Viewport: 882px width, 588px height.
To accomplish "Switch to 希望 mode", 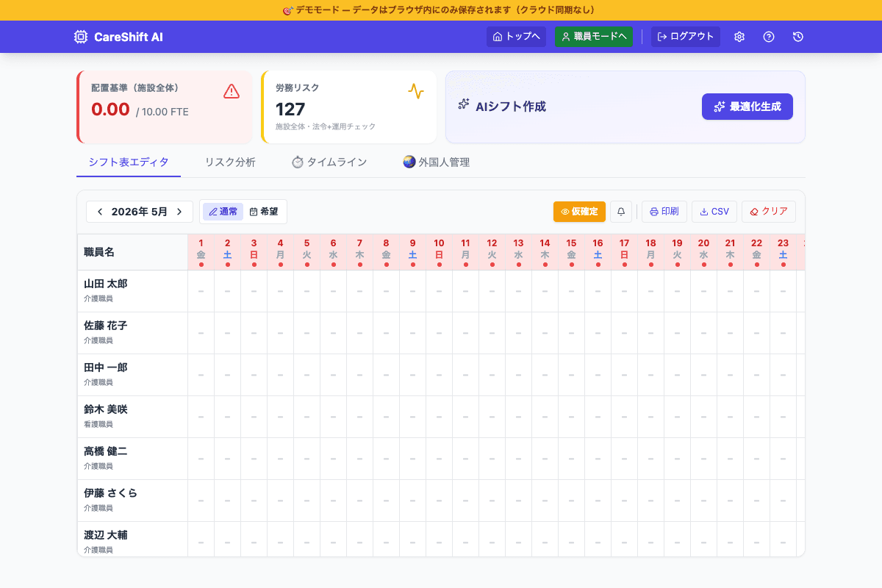I will point(264,212).
